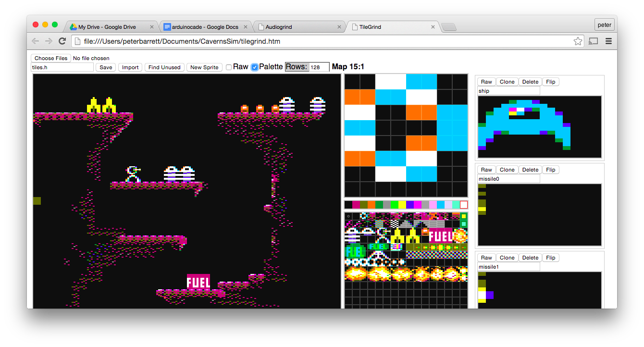Pick the yellow palette swatch
The image size is (644, 347).
pos(402,205)
